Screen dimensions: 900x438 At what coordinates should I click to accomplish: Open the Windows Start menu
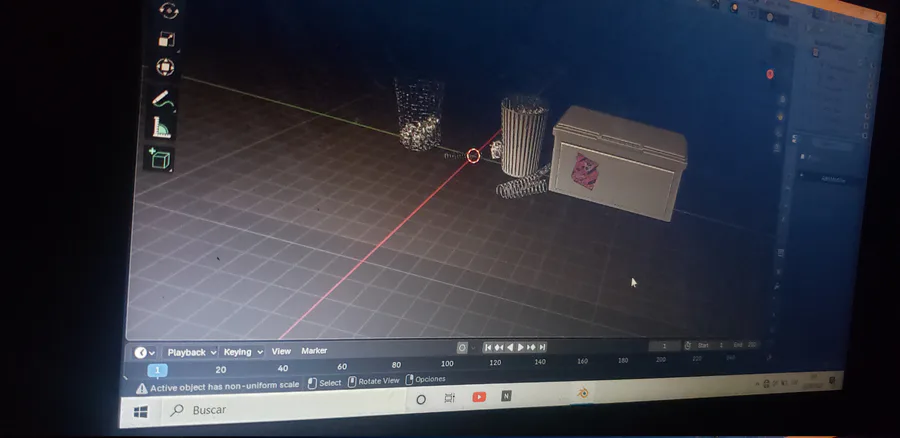(x=141, y=412)
